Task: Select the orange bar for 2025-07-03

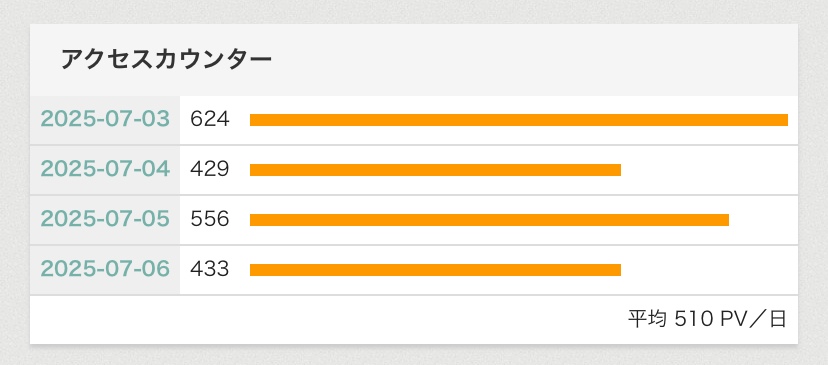Action: tap(519, 120)
